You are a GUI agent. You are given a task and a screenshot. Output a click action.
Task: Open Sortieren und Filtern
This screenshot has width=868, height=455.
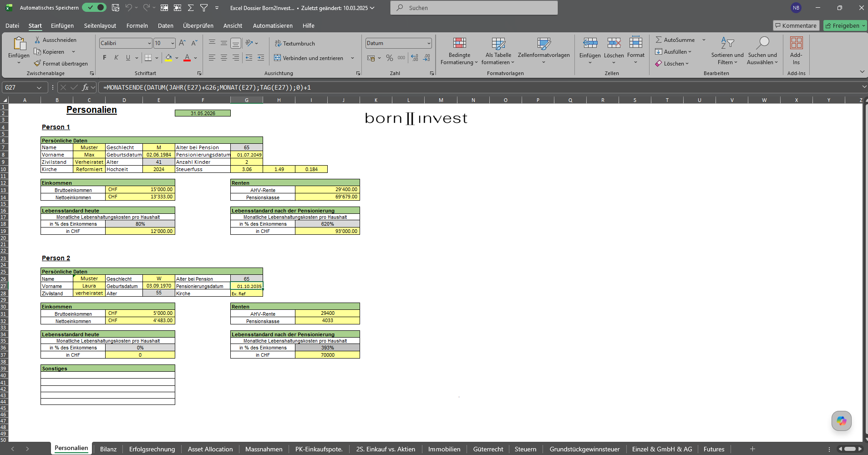(727, 51)
